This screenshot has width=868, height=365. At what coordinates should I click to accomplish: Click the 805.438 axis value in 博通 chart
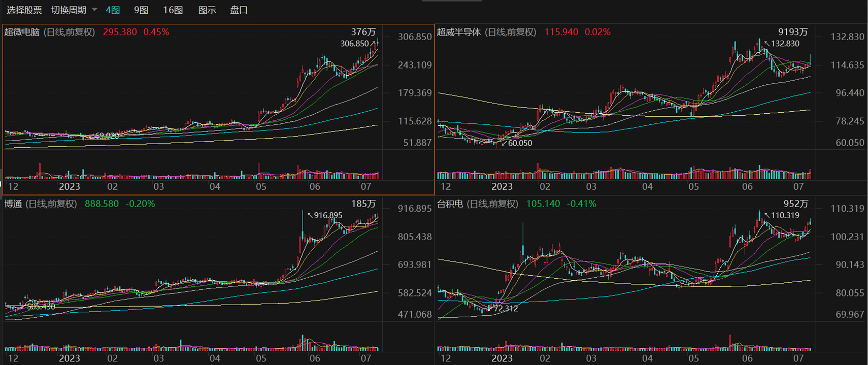(x=415, y=237)
